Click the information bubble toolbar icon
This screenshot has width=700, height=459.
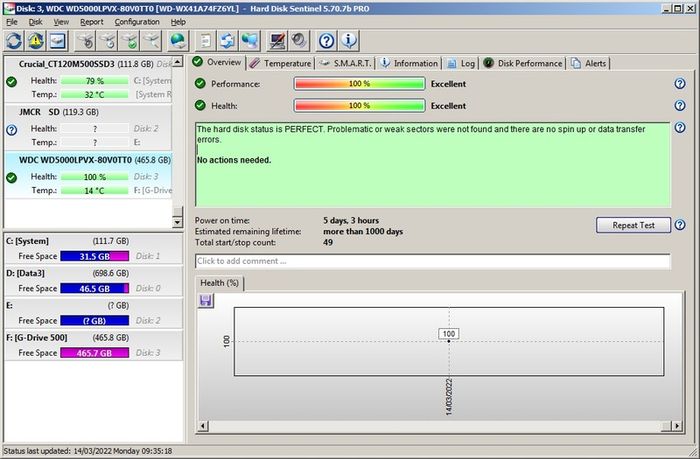coord(349,41)
